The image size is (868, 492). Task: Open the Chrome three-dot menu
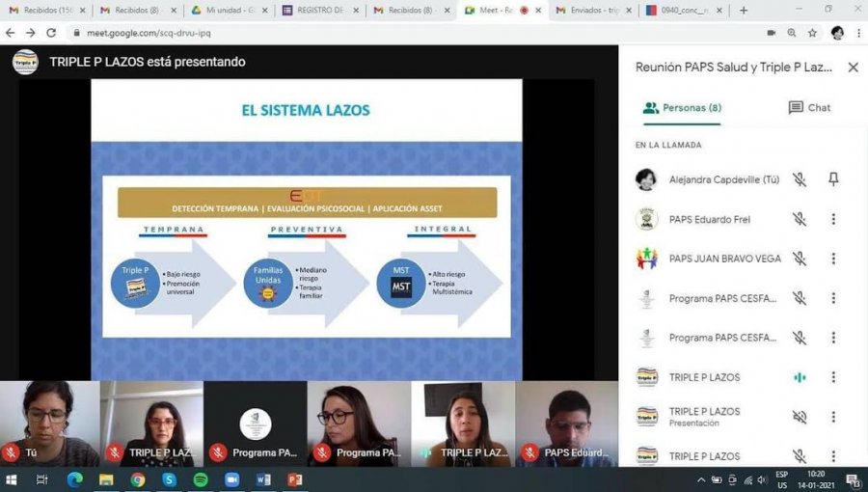858,33
